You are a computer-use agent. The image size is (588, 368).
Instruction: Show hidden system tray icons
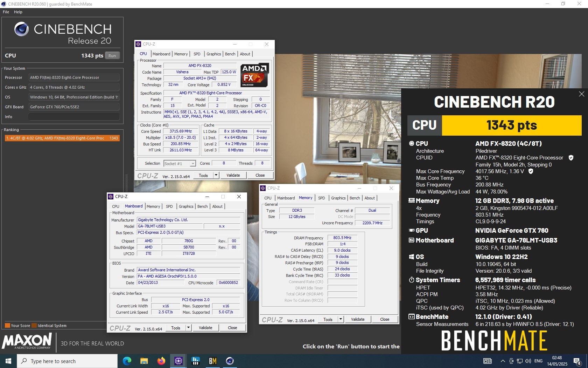pos(503,361)
